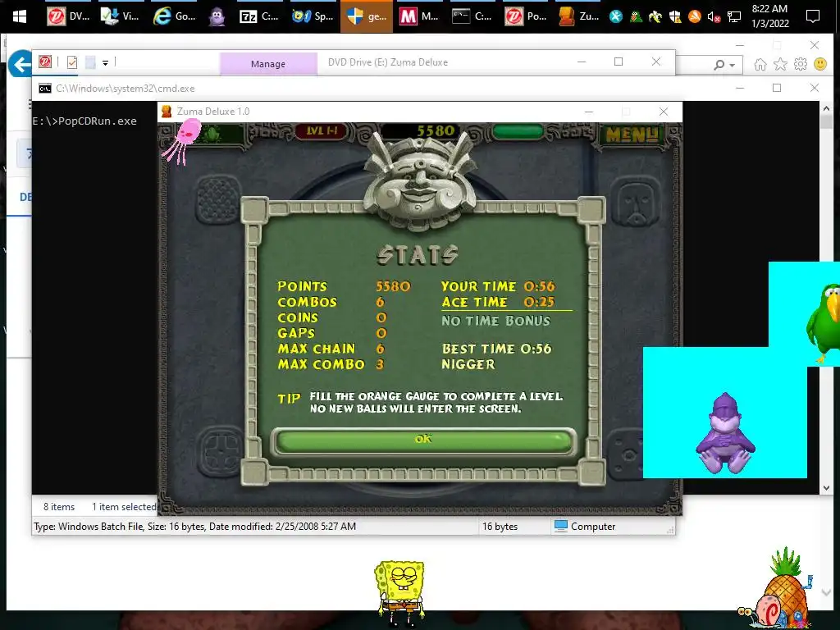Click the DVD Drive (E:) Zuma Deluxe title
840x630 pixels.
388,62
